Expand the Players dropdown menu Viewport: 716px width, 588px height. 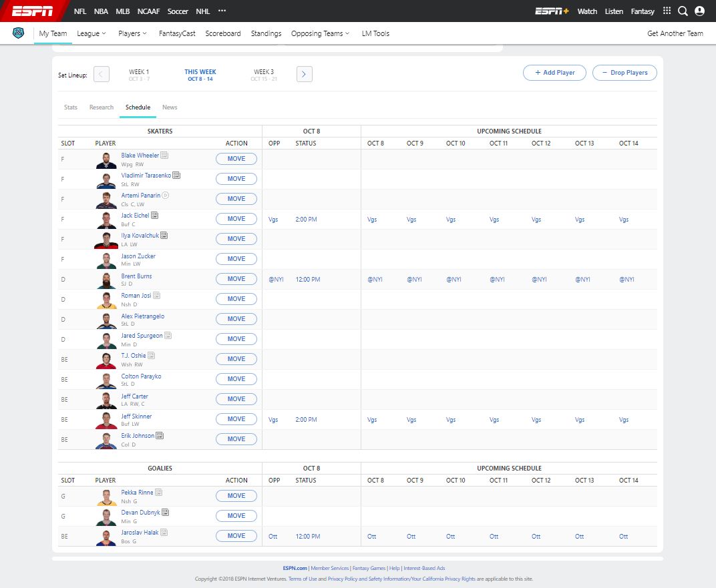click(132, 33)
